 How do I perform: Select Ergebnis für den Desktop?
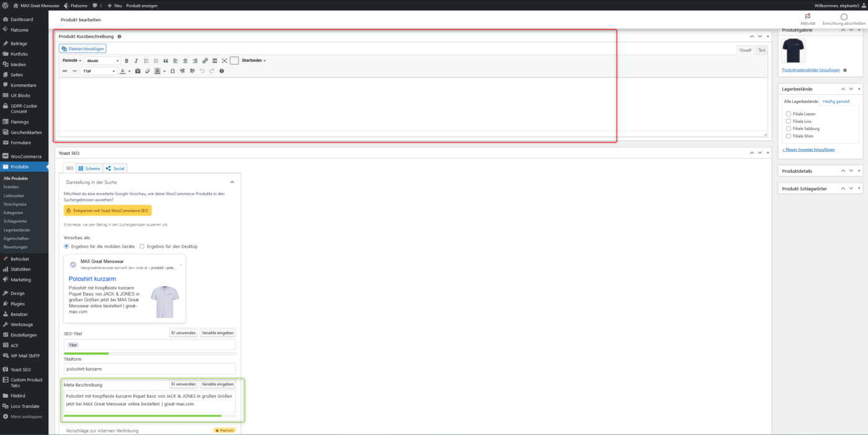pyautogui.click(x=142, y=246)
